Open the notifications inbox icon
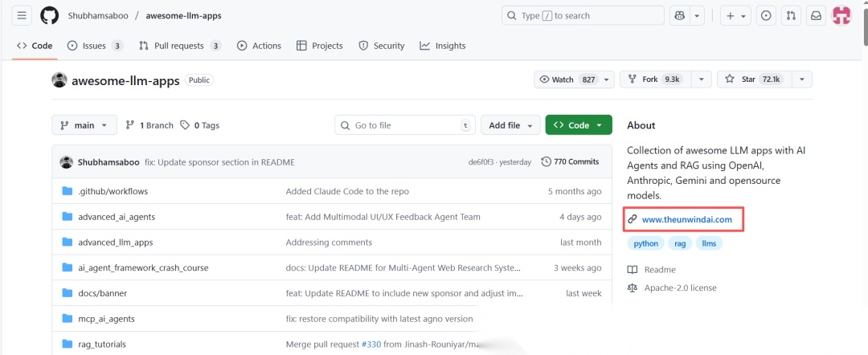Screen dimensions: 868x355 tap(816, 16)
